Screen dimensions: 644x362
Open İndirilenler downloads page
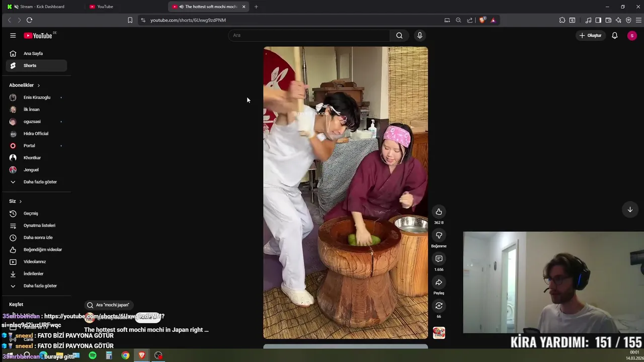pyautogui.click(x=36, y=274)
